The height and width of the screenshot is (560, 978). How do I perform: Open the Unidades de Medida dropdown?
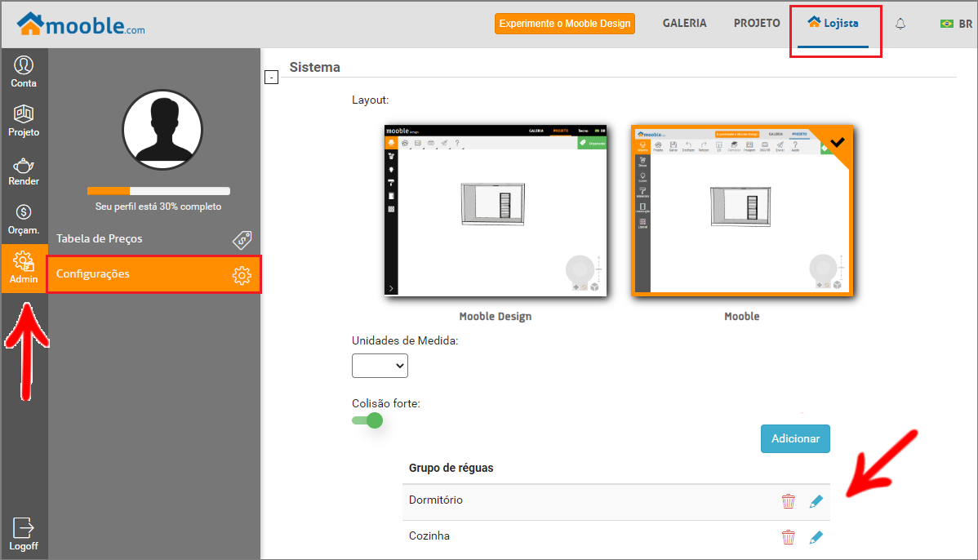coord(380,366)
